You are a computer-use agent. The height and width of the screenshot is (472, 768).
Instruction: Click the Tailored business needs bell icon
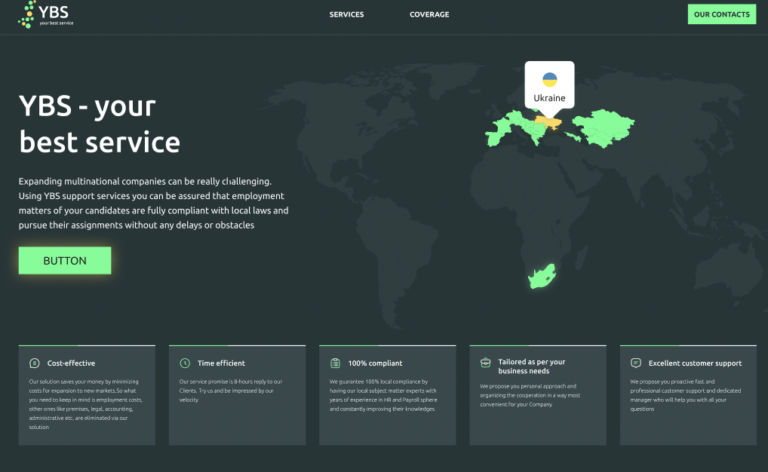pos(485,364)
